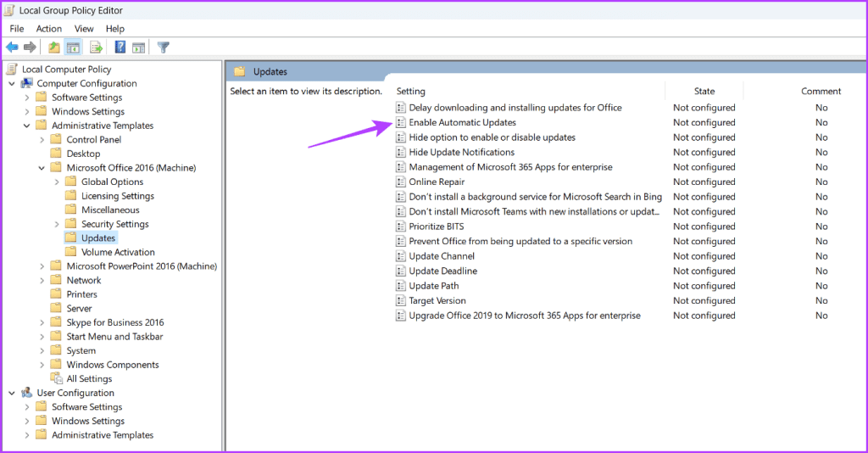Select Upgrade Office 2019 to Microsoft 365 Apps
The height and width of the screenshot is (453, 868).
coord(524,315)
